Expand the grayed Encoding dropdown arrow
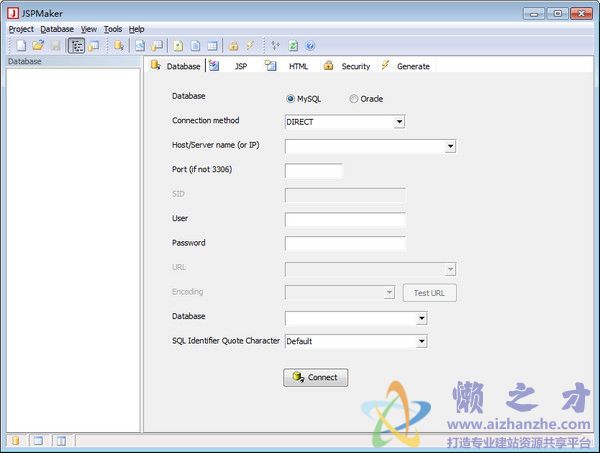The image size is (600, 453). (x=389, y=293)
